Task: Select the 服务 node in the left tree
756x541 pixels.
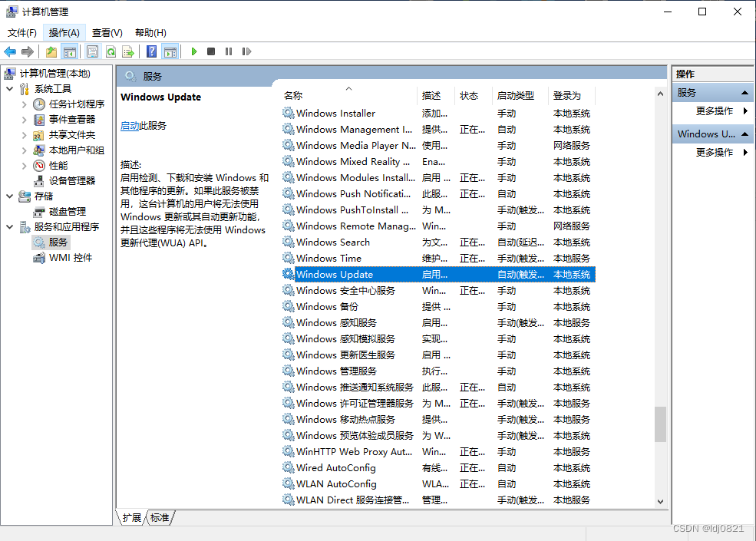Action: point(58,242)
